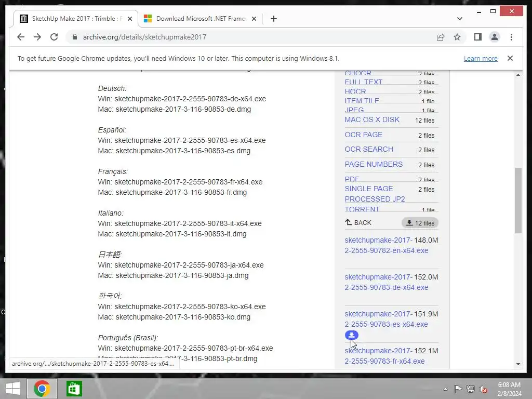
Task: Dismiss the Chrome updates notification bar
Action: [510, 58]
